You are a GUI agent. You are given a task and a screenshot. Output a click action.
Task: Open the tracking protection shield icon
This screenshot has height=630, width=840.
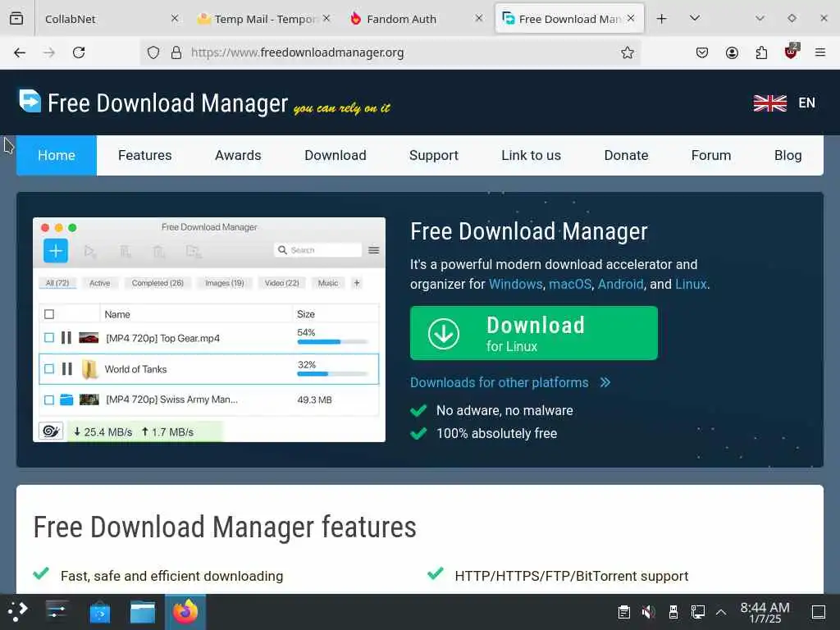pos(153,52)
